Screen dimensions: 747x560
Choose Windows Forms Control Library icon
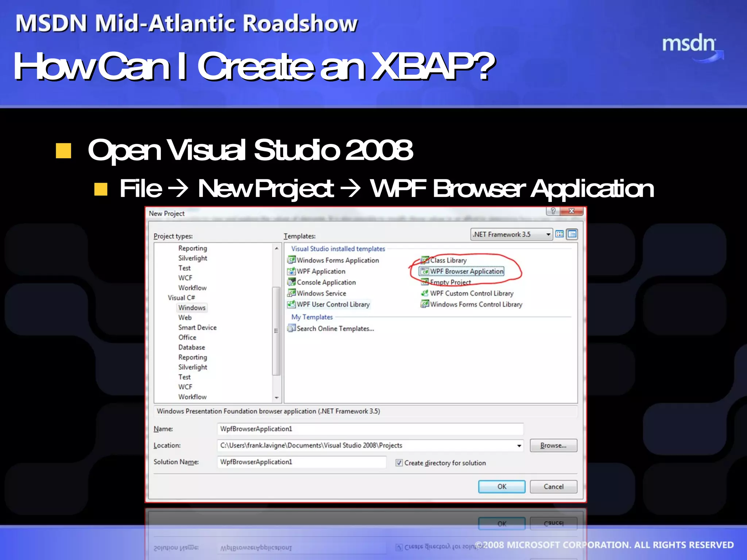[x=425, y=304]
